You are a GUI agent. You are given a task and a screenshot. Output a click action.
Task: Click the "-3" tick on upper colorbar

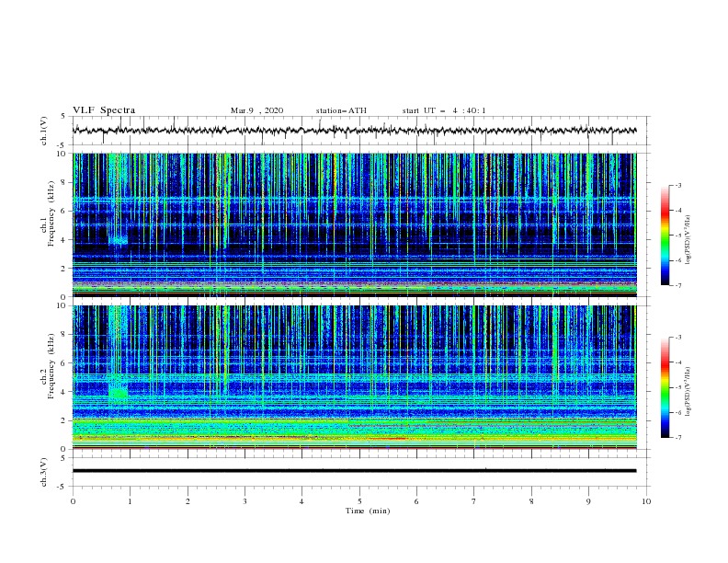(x=677, y=185)
